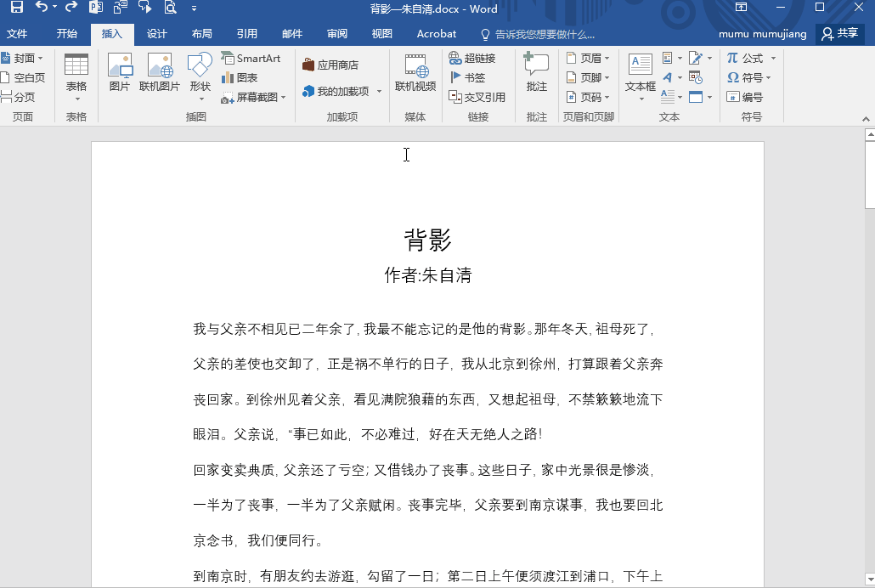Insert a page break 分页
Viewport: 875px width, 588px height.
pyautogui.click(x=18, y=97)
